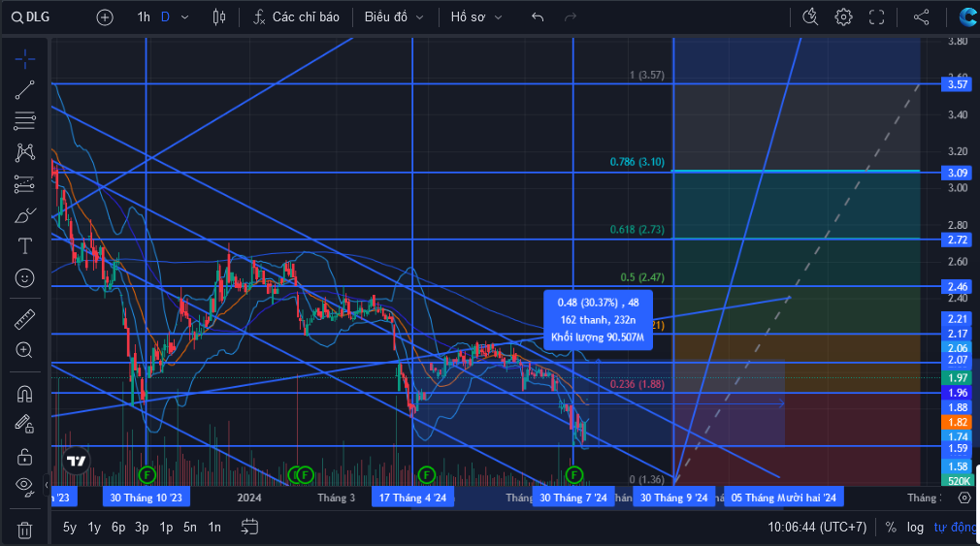Open Fibonacci and Gann tools
The image size is (980, 546).
25,120
